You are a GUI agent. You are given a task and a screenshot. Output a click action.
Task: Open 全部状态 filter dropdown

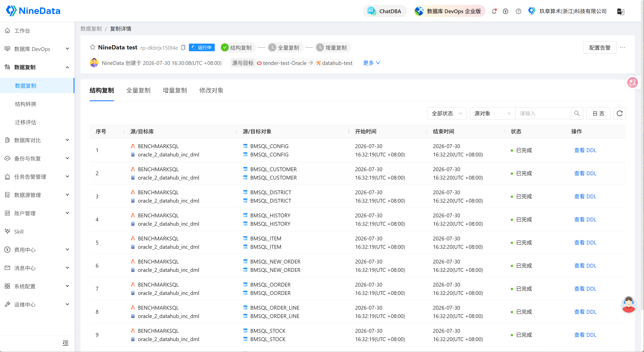447,113
